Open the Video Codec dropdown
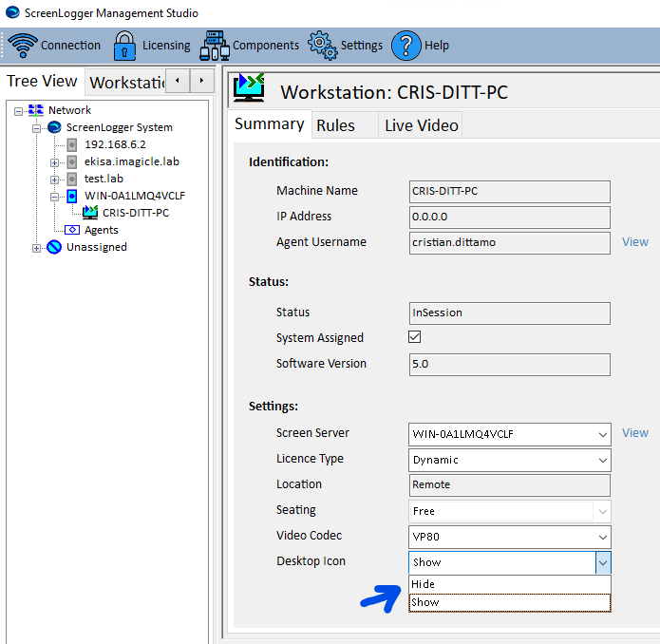This screenshot has width=660, height=644. 602,537
